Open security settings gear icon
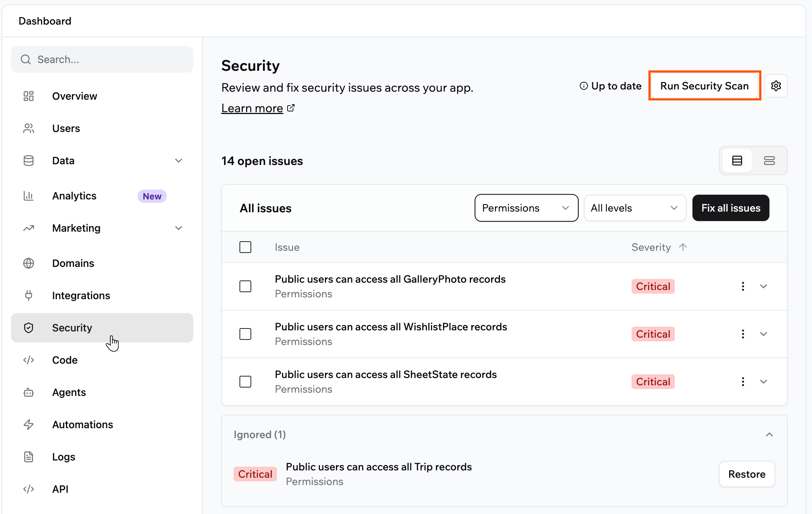 tap(776, 86)
